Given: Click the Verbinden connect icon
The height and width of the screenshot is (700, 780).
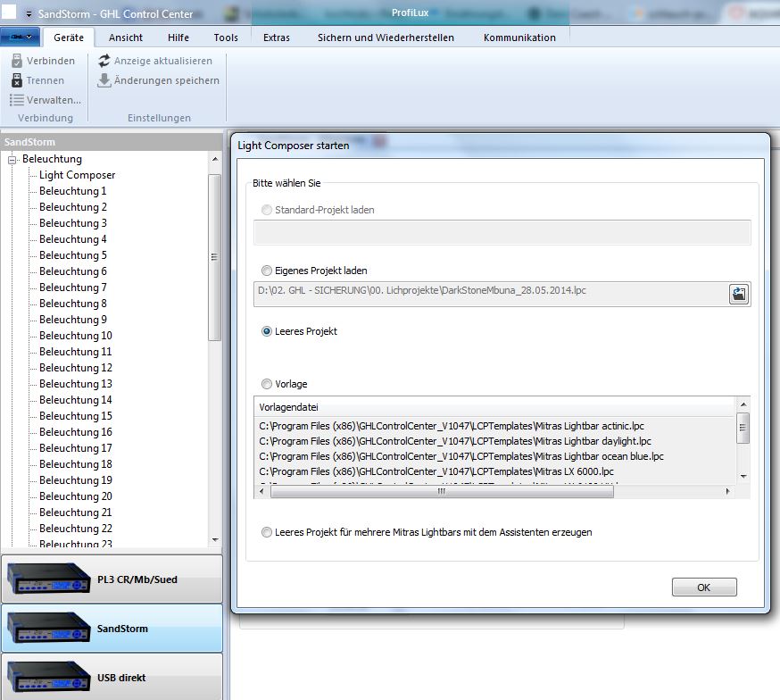Looking at the screenshot, I should point(17,61).
